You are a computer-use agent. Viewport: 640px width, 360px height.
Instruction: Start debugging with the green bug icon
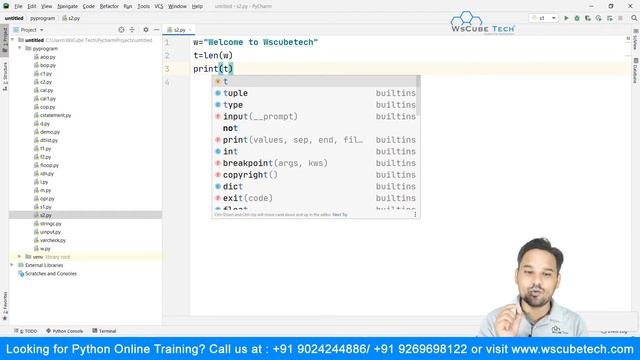(x=577, y=18)
